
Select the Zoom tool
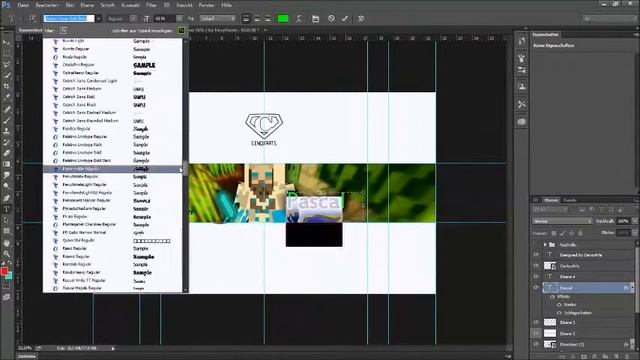pos(7,253)
